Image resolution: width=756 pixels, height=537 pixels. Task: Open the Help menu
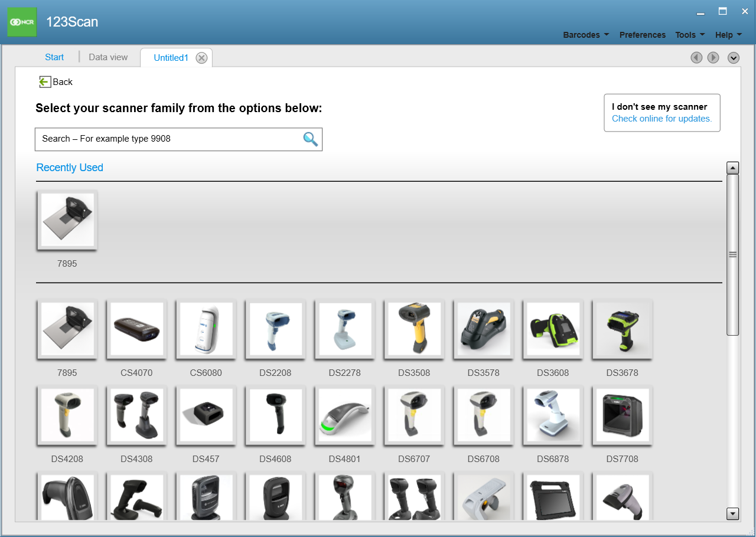coord(728,35)
